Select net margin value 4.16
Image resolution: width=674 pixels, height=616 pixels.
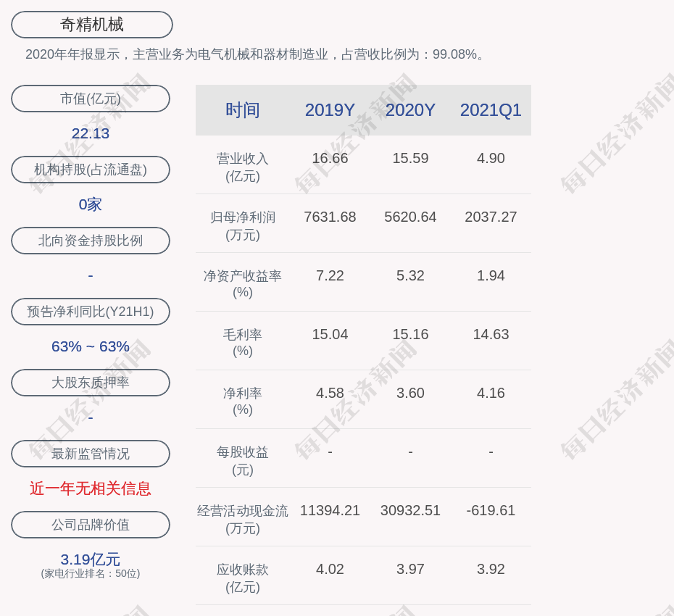point(491,393)
